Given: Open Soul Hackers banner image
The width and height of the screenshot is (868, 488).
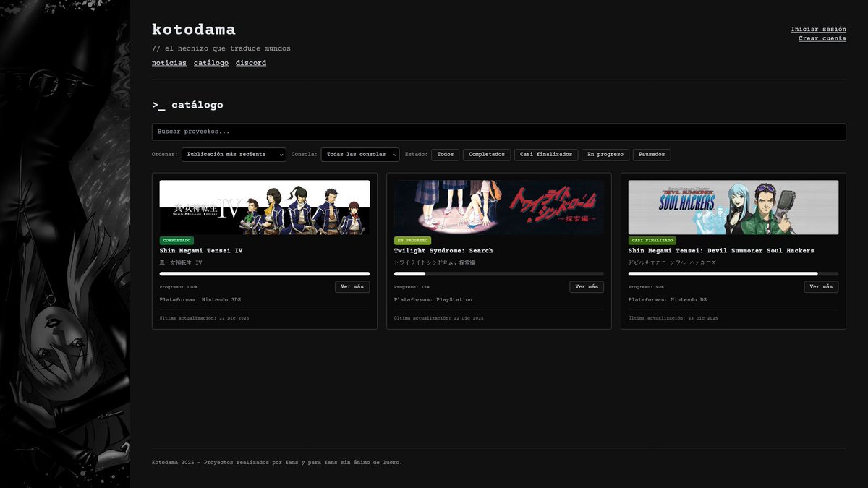Looking at the screenshot, I should coord(733,207).
